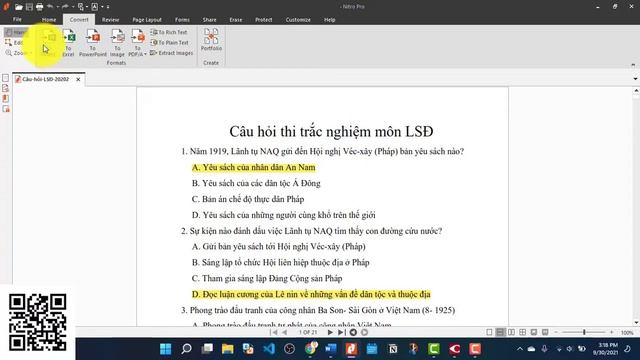Screen dimensions: 640x360
Task: Open the customize quick access toolbar dropdown
Action: coord(108,7)
